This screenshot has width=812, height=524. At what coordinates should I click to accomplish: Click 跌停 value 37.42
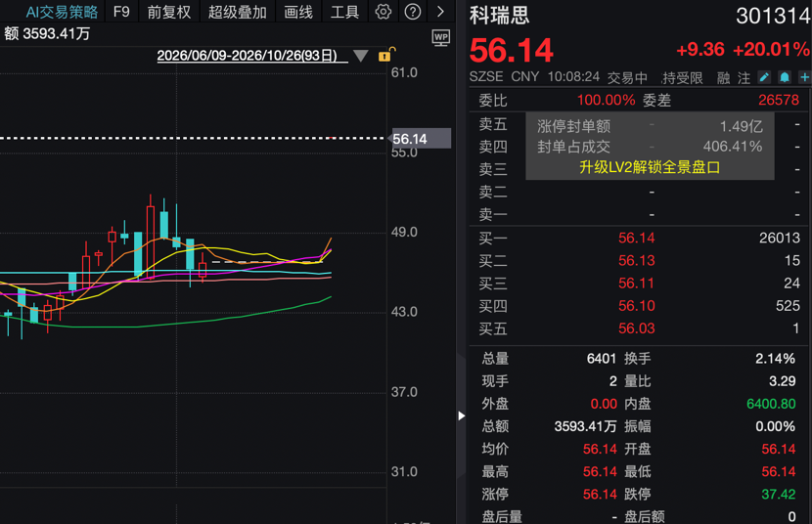click(779, 494)
